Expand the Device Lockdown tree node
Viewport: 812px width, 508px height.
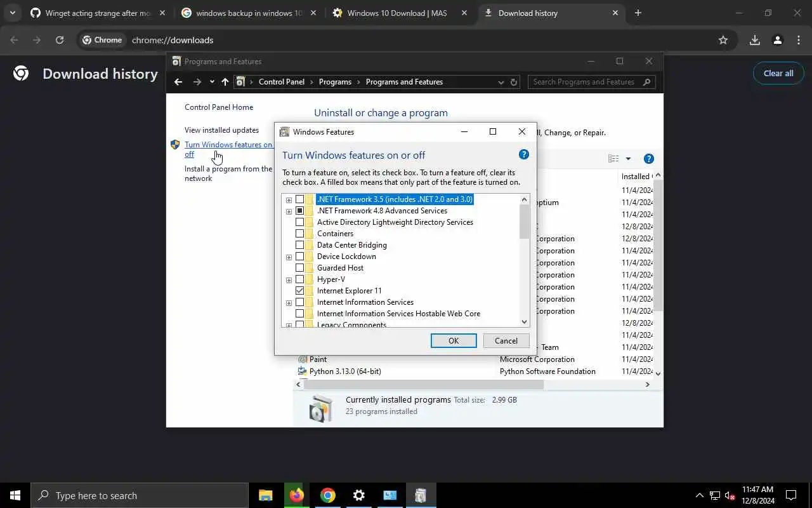coord(289,257)
